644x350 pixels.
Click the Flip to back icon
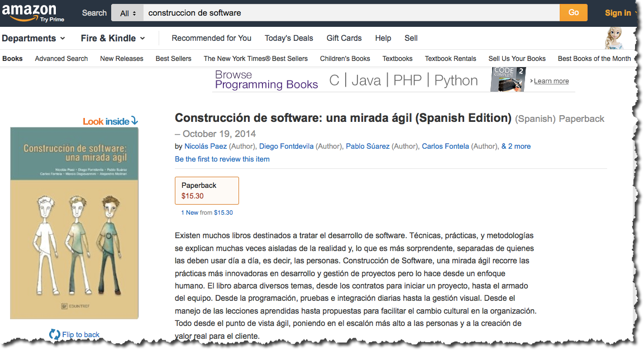(x=54, y=334)
